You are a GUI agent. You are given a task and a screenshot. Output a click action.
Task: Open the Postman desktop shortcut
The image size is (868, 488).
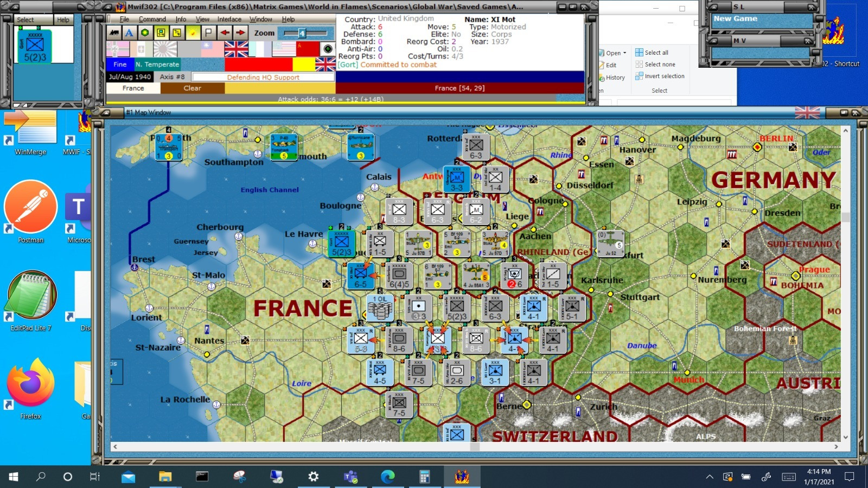[31, 212]
